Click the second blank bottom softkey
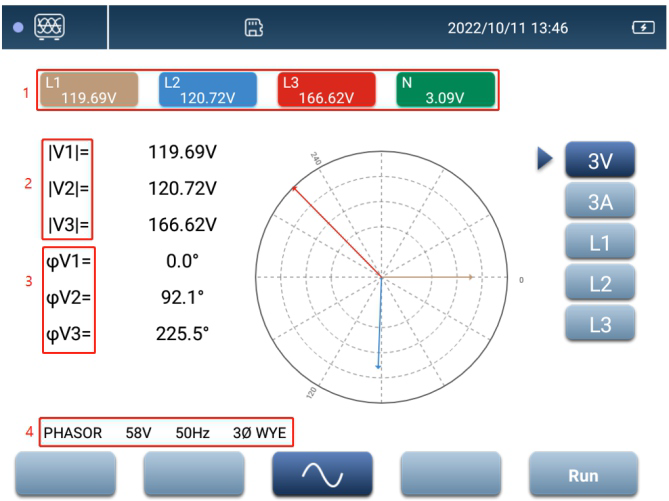This screenshot has width=669, height=501. 193,475
